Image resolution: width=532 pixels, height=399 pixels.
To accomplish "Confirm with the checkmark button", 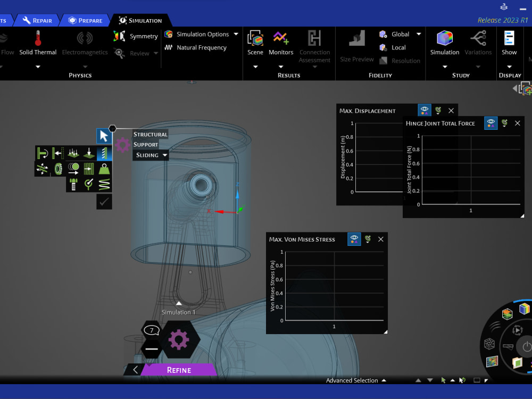I will click(x=104, y=202).
